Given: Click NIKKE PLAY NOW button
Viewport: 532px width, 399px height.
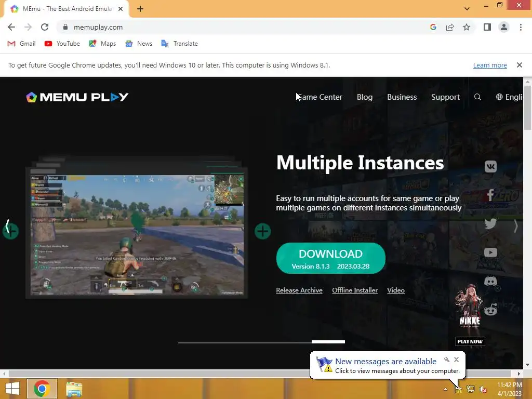Looking at the screenshot, I should pos(470,341).
